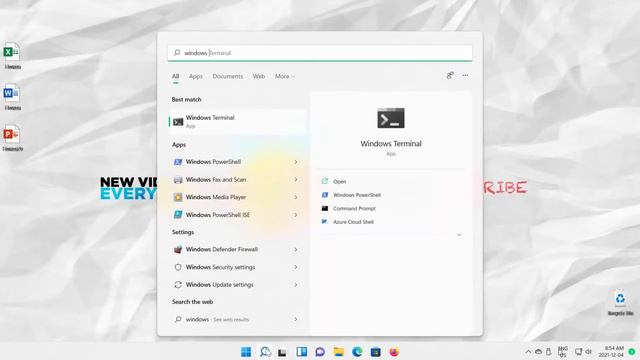
Task: Click the Windows Defender Firewall icon
Action: pyautogui.click(x=178, y=249)
